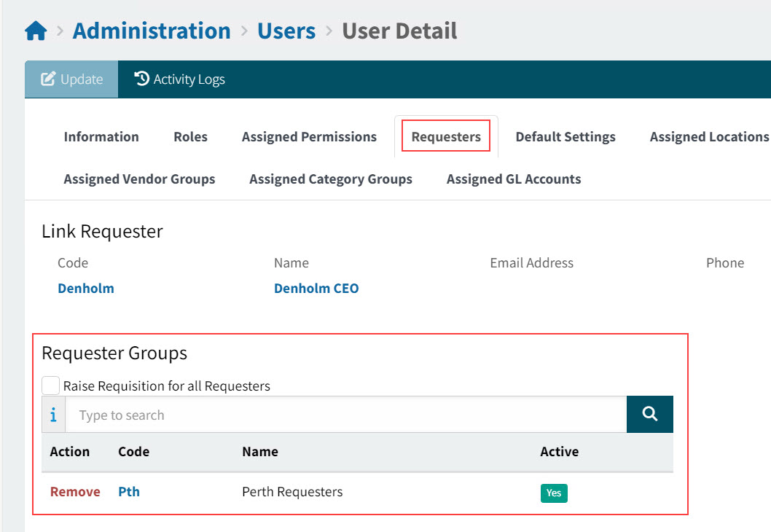Select the Default Settings tab

coord(565,136)
